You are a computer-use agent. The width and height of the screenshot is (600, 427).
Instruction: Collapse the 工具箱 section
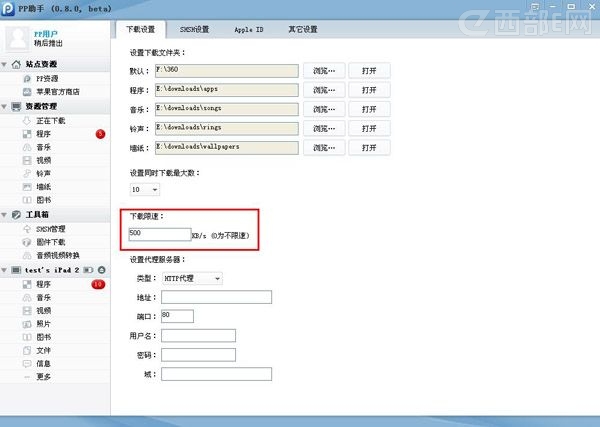pos(4,215)
